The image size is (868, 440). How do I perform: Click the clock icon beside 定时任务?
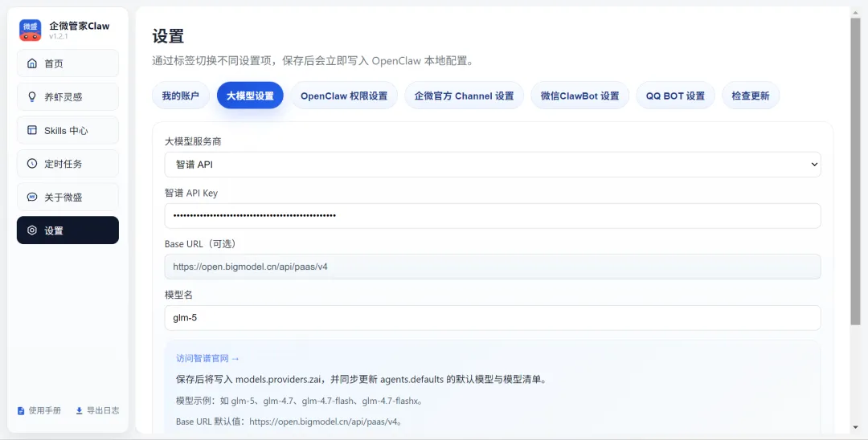click(32, 164)
